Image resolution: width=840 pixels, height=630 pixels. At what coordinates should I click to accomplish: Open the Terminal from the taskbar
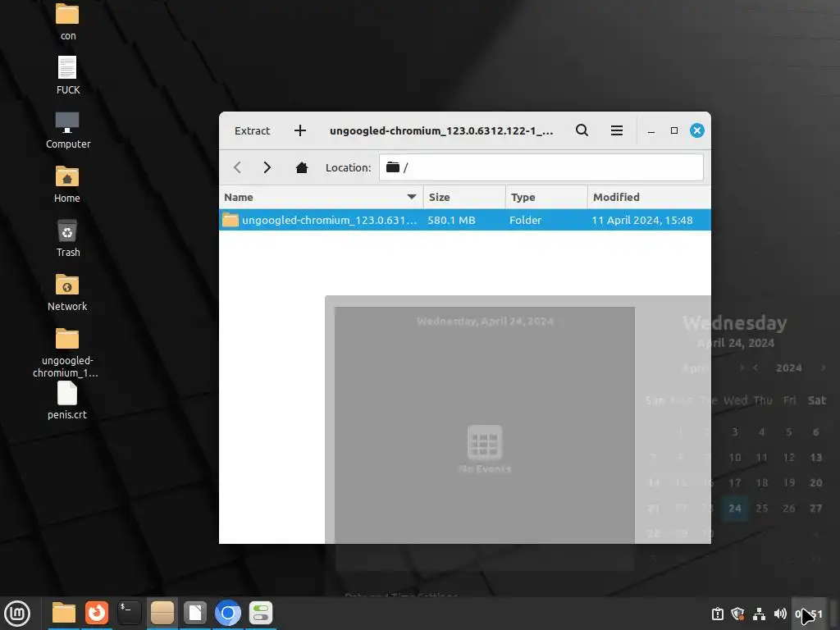pos(129,613)
